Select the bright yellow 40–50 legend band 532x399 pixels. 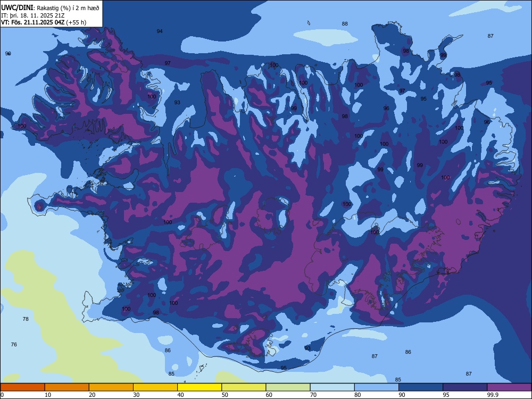point(199,387)
